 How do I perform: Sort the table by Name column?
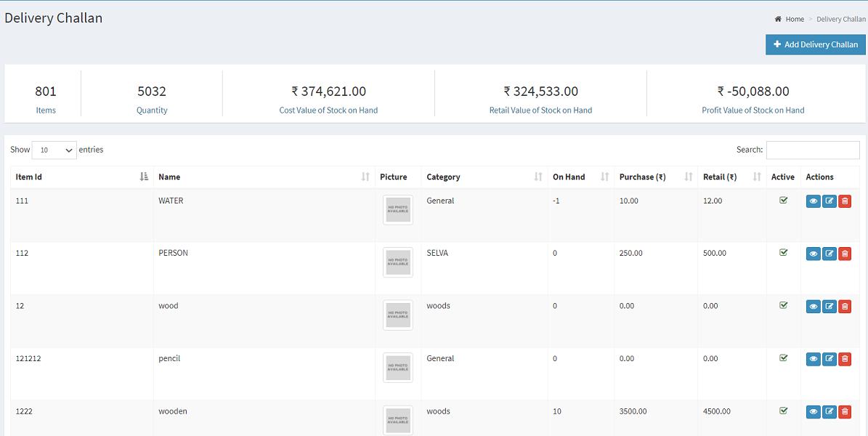click(x=168, y=177)
